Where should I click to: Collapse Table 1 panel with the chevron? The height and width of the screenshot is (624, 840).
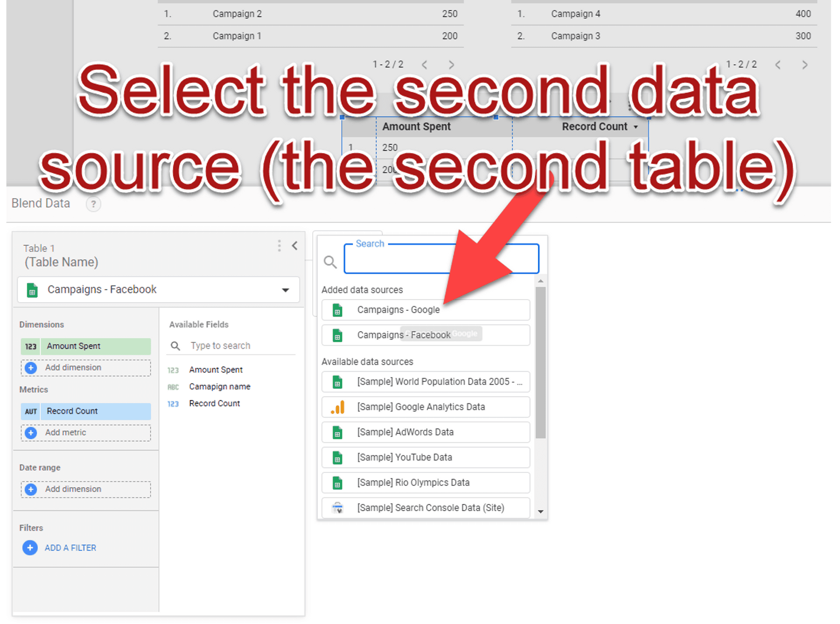[x=295, y=246]
